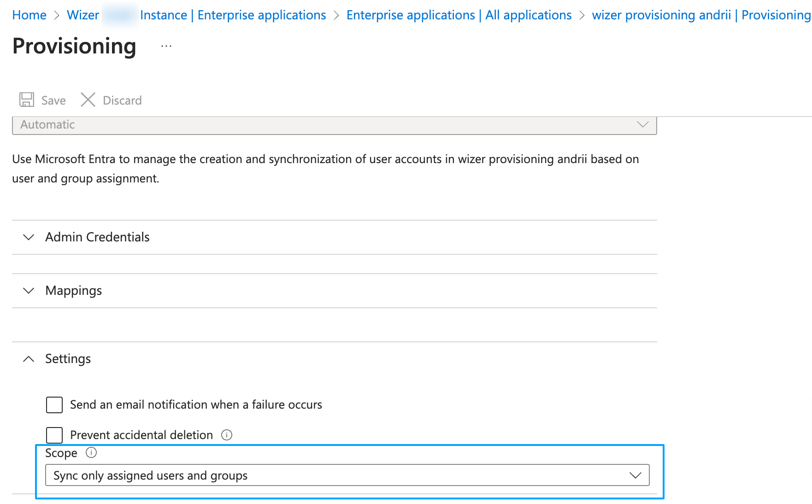Click the info icon next to Scope
Screen dimensions: 812x504
pos(91,453)
